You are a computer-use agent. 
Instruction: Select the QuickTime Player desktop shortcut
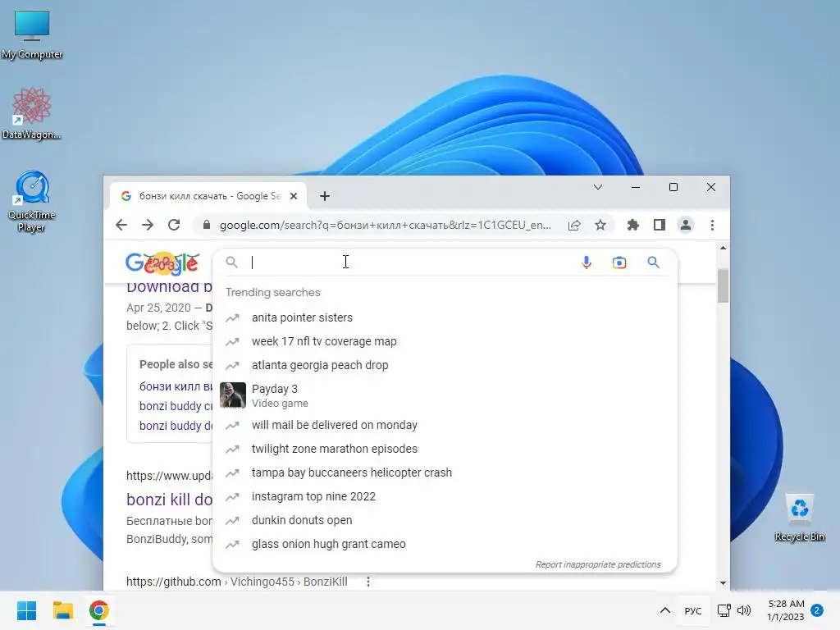click(x=32, y=202)
